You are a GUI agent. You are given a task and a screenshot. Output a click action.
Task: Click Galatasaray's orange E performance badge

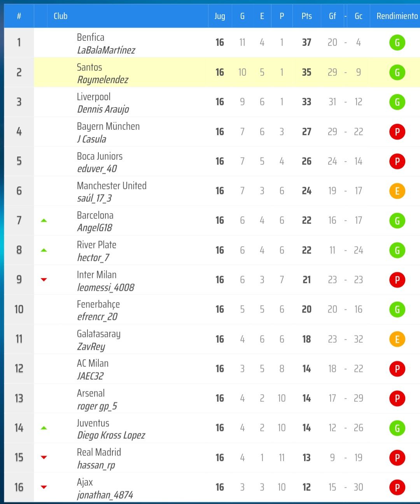click(397, 339)
